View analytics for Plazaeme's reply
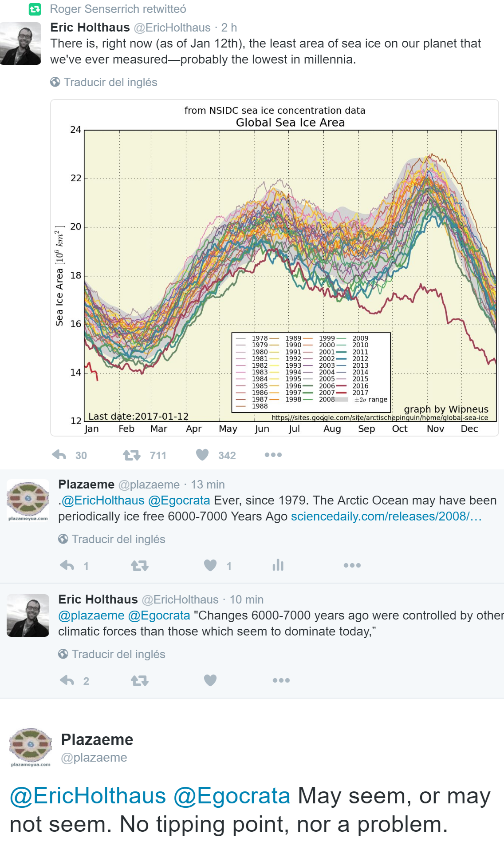The image size is (504, 850). pyautogui.click(x=278, y=565)
